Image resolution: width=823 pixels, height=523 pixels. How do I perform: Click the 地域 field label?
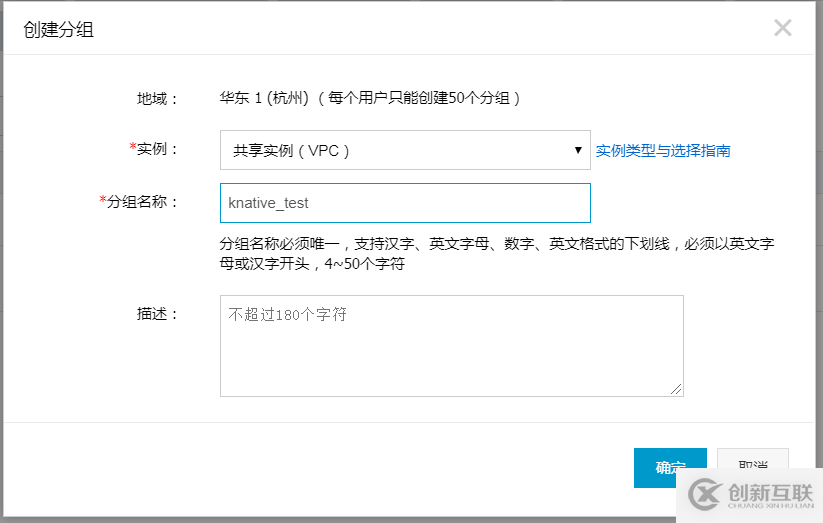click(x=157, y=99)
